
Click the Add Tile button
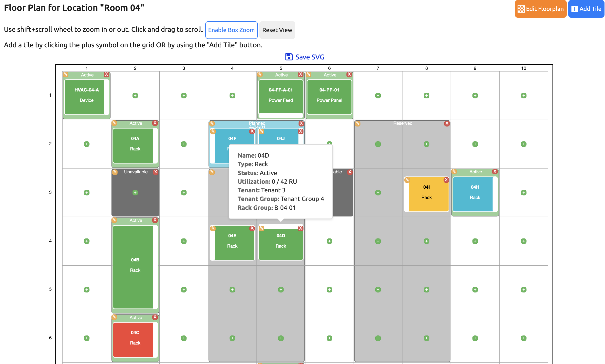(586, 9)
